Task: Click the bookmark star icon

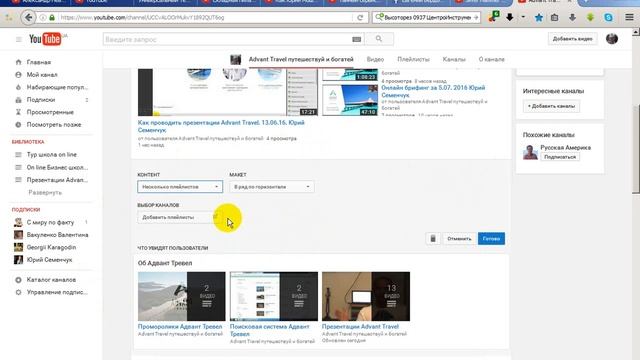Action: (539, 18)
